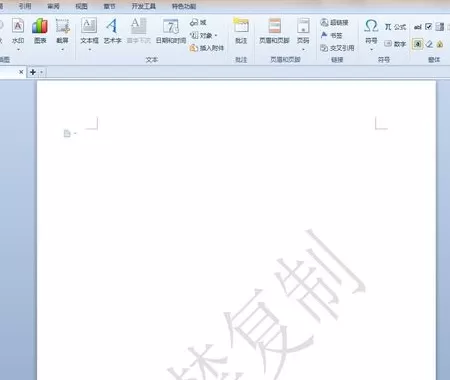Expand the 截屏 dropdown arrow
The height and width of the screenshot is (380, 450).
[63, 49]
